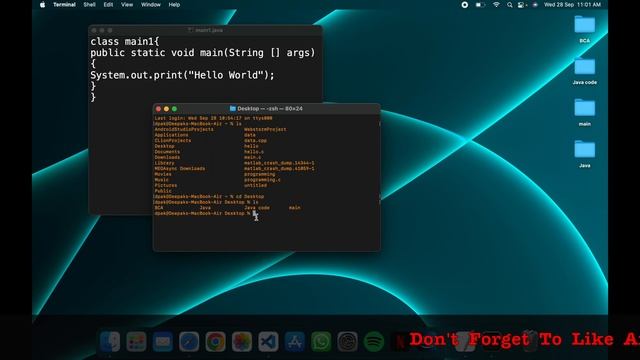Viewport: 640px width, 360px height.
Task: Open the Window menu
Action: (151, 5)
